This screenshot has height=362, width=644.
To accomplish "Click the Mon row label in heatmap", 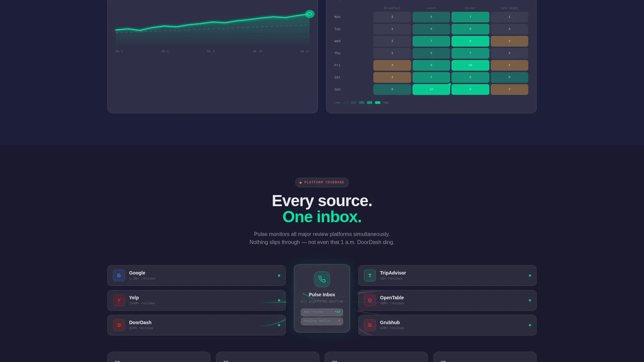I will coord(337,17).
